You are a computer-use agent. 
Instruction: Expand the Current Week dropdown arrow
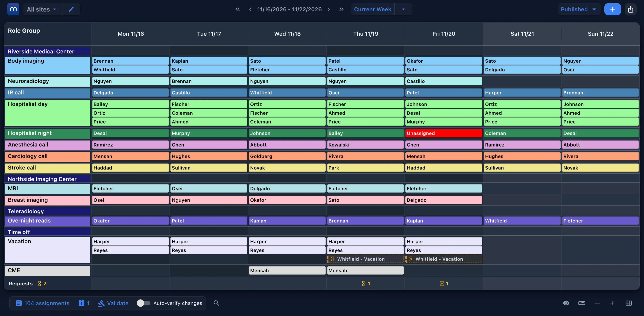[x=403, y=9]
